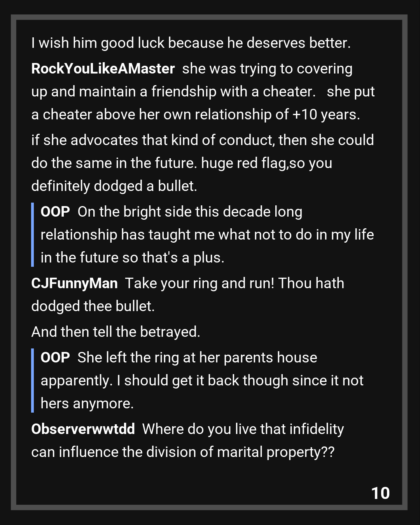Click the RockYouLikeAMaster username

tap(103, 68)
